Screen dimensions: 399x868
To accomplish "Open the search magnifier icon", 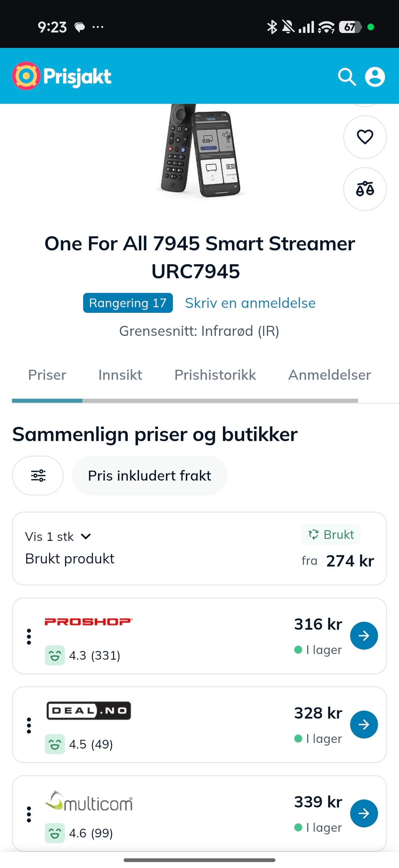I will pos(347,77).
